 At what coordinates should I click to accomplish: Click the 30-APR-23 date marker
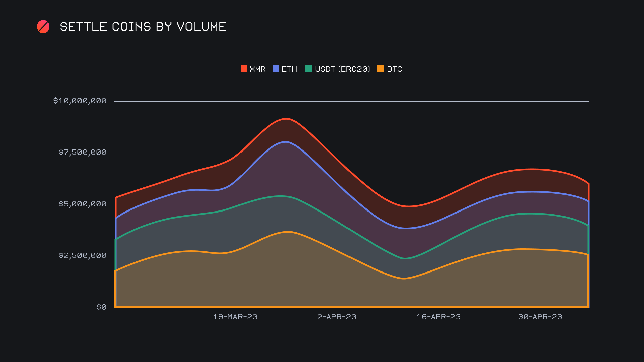[540, 317]
